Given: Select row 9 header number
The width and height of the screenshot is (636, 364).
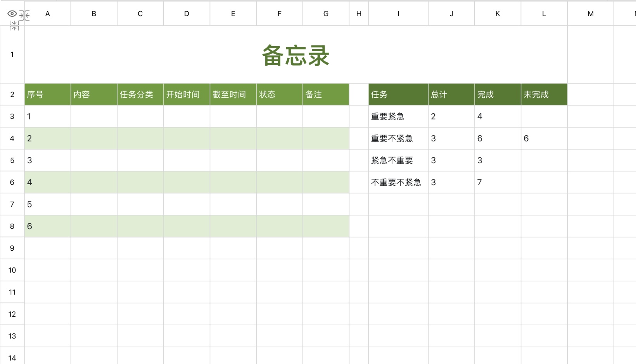Looking at the screenshot, I should click(x=12, y=248).
